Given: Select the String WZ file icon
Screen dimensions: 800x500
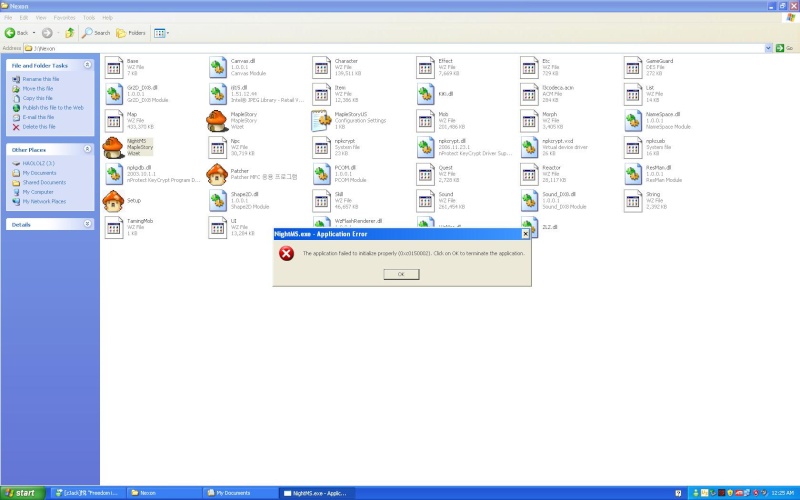Looking at the screenshot, I should coord(633,201).
